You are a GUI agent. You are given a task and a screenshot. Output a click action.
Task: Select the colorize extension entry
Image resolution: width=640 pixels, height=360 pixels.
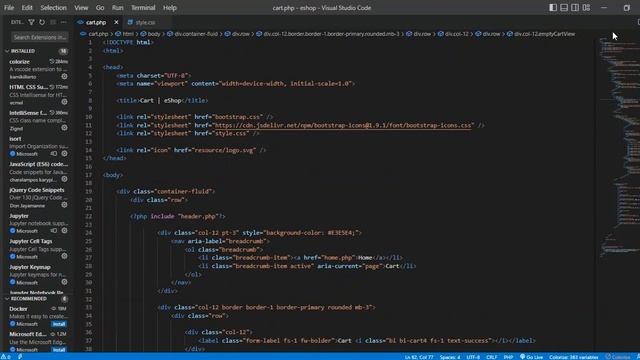(x=39, y=69)
